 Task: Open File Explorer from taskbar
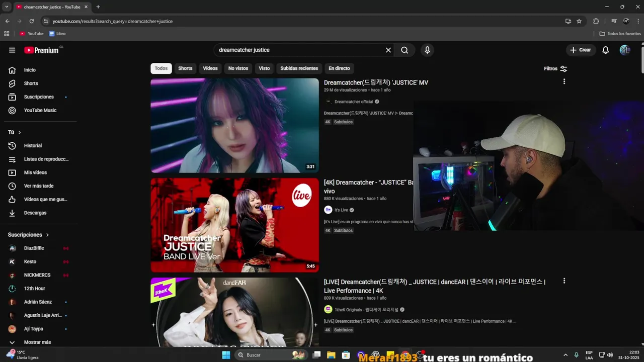tap(331, 355)
